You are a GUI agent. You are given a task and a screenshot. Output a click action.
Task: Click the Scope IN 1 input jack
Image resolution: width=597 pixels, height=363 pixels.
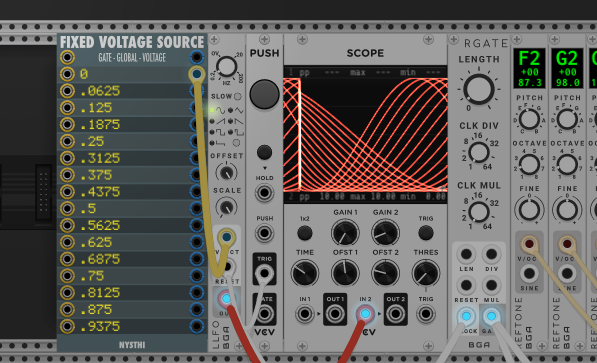(305, 314)
